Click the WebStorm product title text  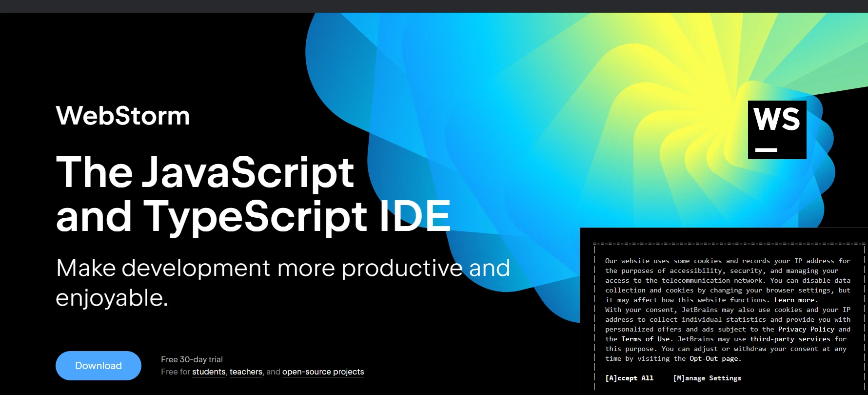(x=123, y=116)
